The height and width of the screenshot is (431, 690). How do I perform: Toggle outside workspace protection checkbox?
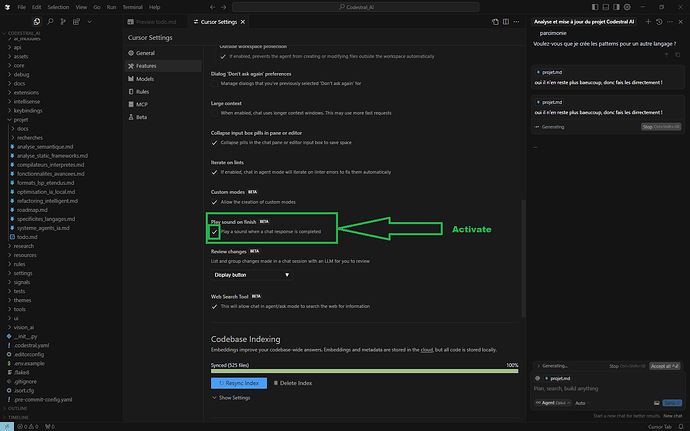[223, 56]
